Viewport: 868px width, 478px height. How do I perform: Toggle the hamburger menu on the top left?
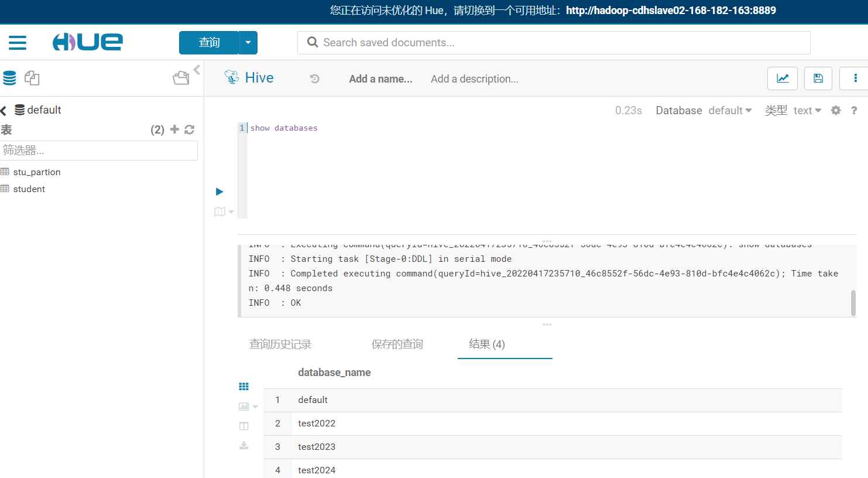tap(18, 42)
